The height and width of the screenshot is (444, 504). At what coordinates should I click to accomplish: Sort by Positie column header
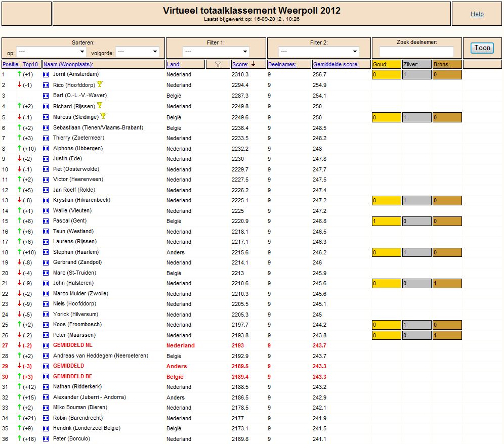coord(11,64)
